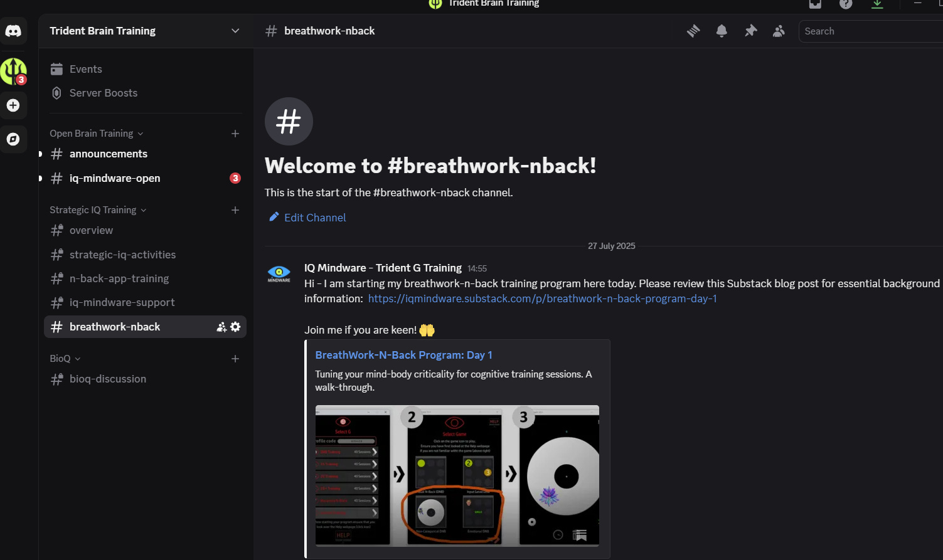This screenshot has height=560, width=943.
Task: Create channel in Open Brain Training
Action: click(x=235, y=134)
